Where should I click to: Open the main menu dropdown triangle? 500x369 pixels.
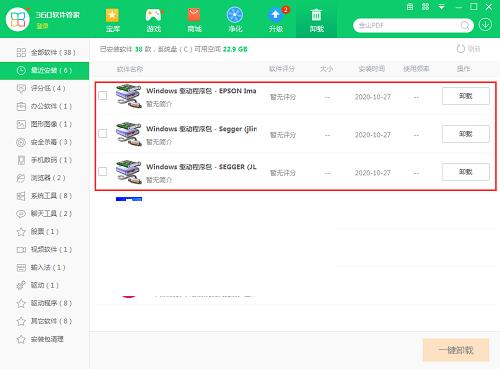[441, 7]
